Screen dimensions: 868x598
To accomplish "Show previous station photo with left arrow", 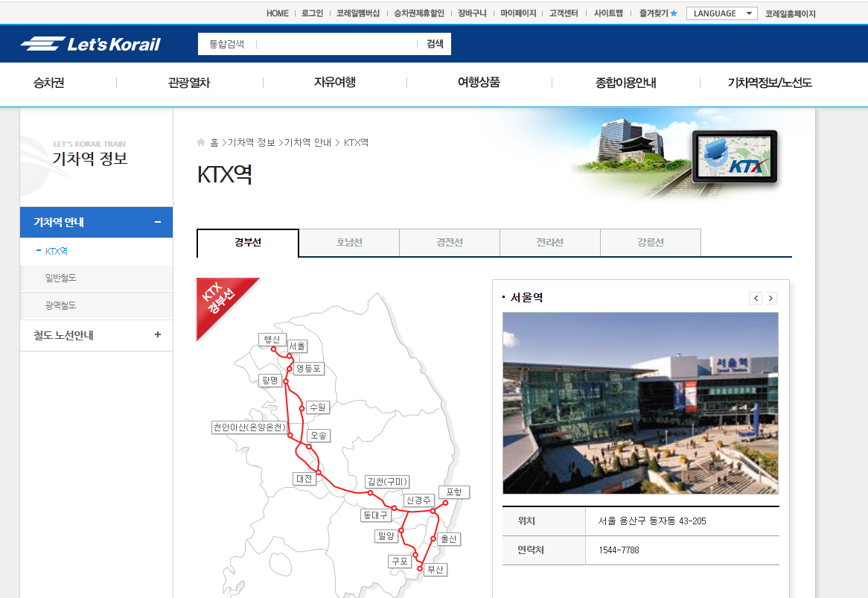I will (x=756, y=298).
